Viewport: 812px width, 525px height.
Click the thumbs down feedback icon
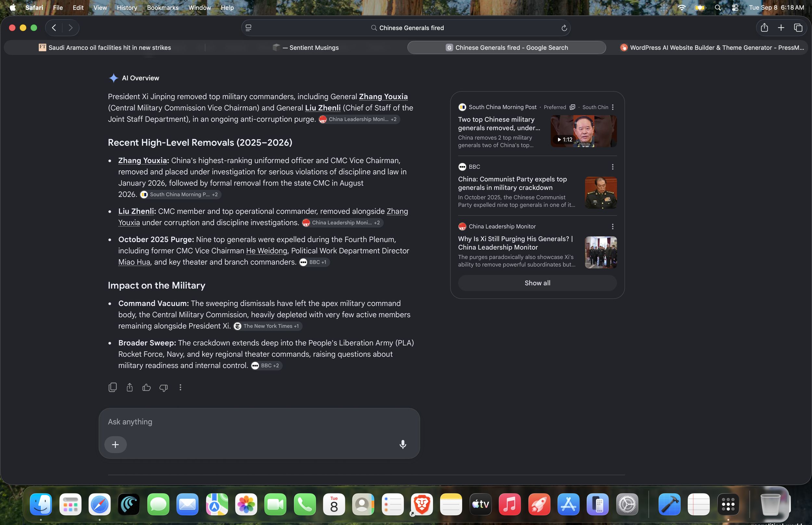click(164, 388)
